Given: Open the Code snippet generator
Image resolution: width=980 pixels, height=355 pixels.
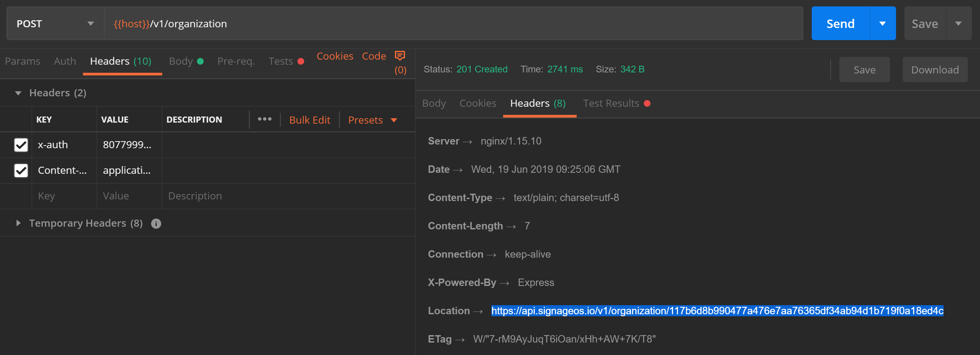Looking at the screenshot, I should pos(374,56).
